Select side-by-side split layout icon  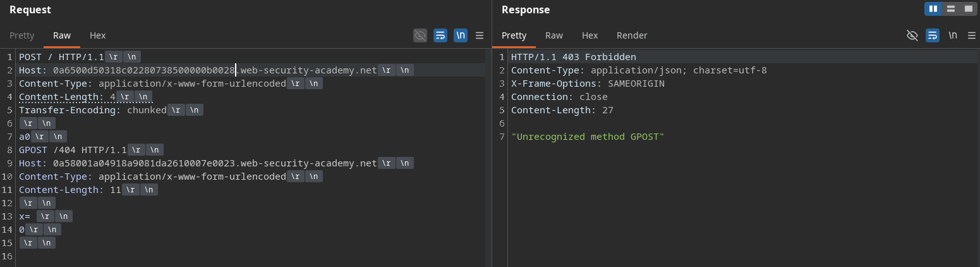pyautogui.click(x=933, y=9)
